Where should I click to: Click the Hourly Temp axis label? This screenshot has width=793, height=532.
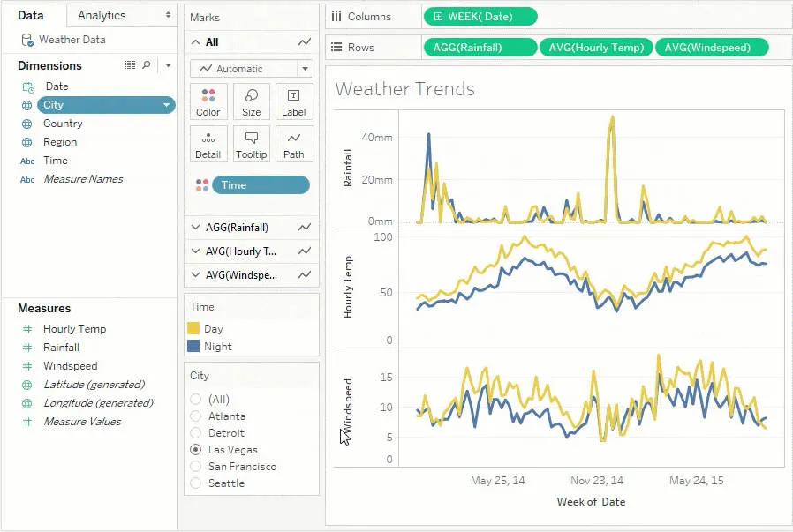(x=347, y=287)
